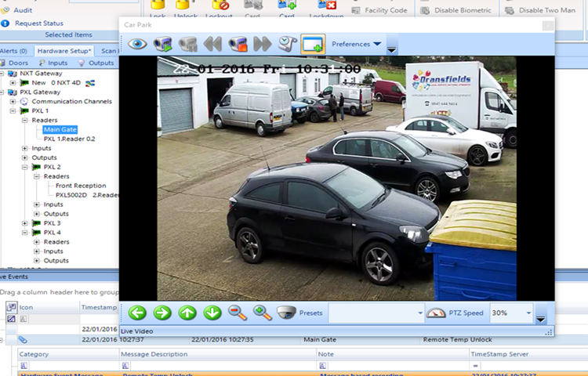Expand the PXL 3 tree node
The image size is (588, 376).
(x=25, y=223)
